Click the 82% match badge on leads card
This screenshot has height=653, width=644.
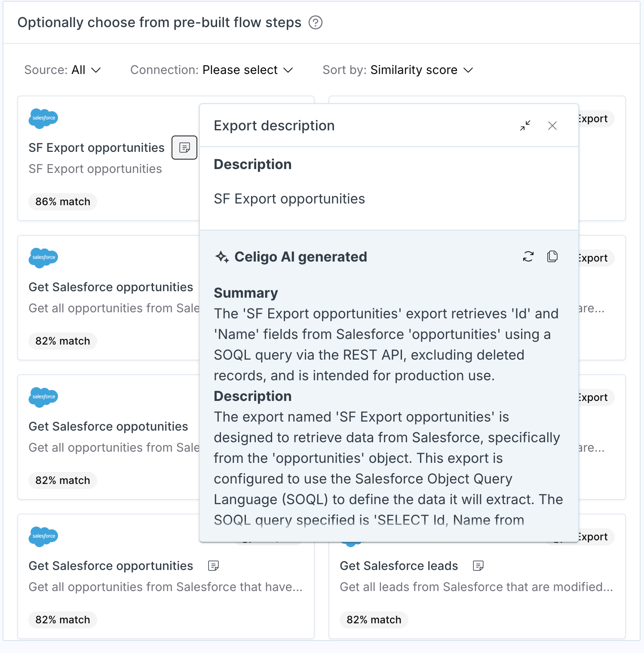pos(374,619)
